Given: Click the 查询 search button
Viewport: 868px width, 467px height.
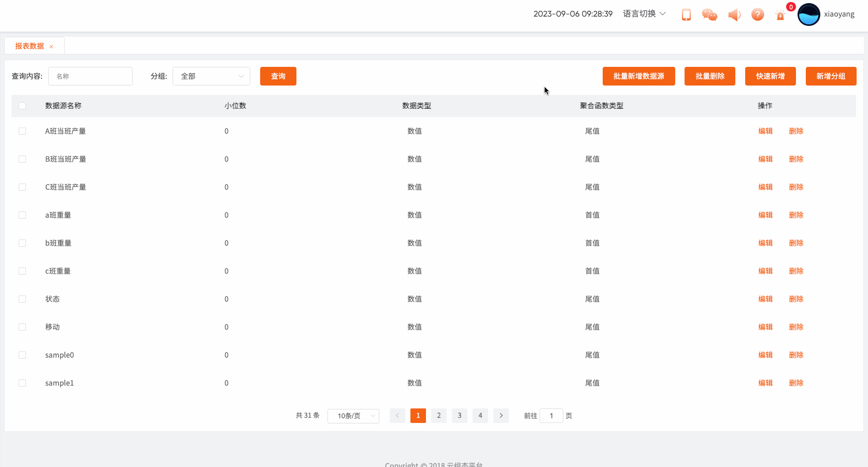Looking at the screenshot, I should tap(278, 76).
